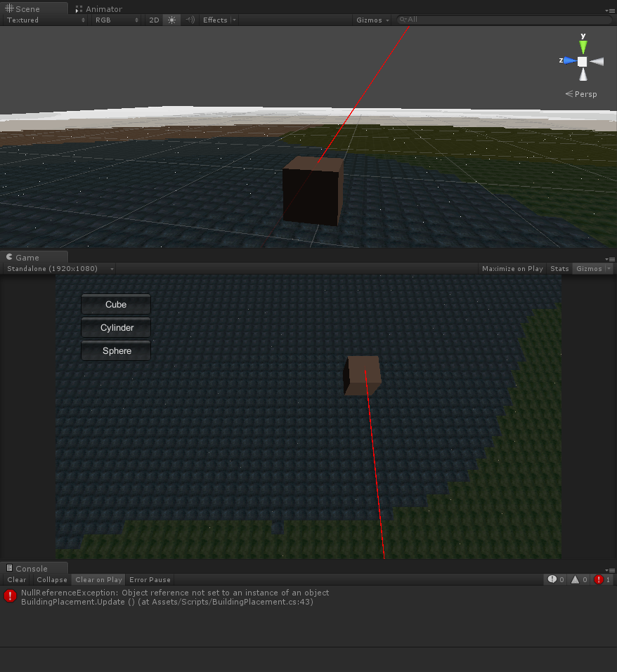Toggle Maximize on Play in Game view
Viewport: 617px width, 672px height.
(x=512, y=268)
